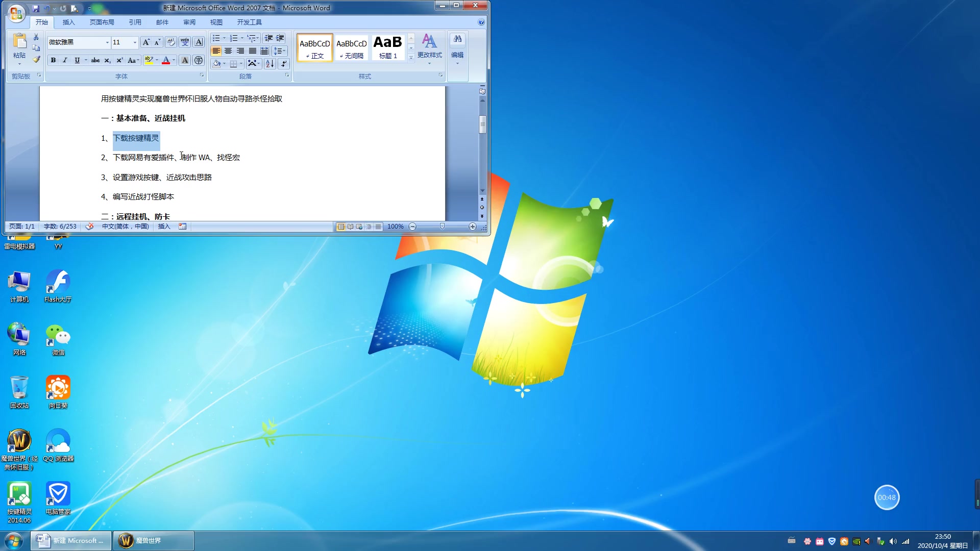Open the phonetic guide (wén) tool
The width and height of the screenshot is (980, 551).
pyautogui.click(x=185, y=42)
